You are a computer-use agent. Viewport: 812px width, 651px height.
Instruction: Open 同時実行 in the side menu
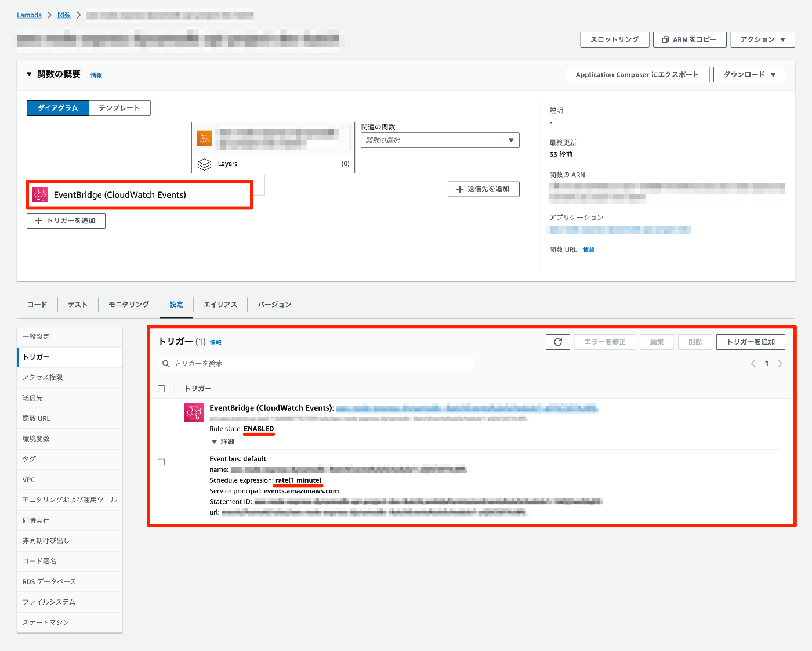[70, 520]
